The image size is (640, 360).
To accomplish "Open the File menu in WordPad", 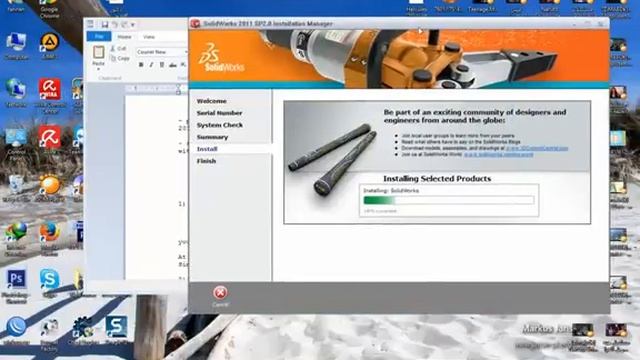I will pos(99,37).
